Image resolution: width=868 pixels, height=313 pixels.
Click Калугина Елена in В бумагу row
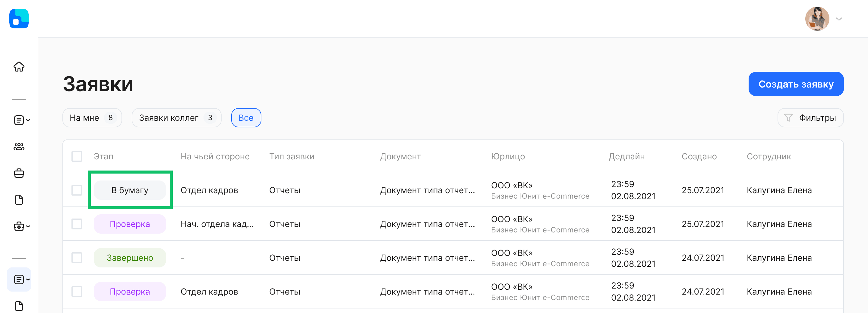pyautogui.click(x=779, y=190)
